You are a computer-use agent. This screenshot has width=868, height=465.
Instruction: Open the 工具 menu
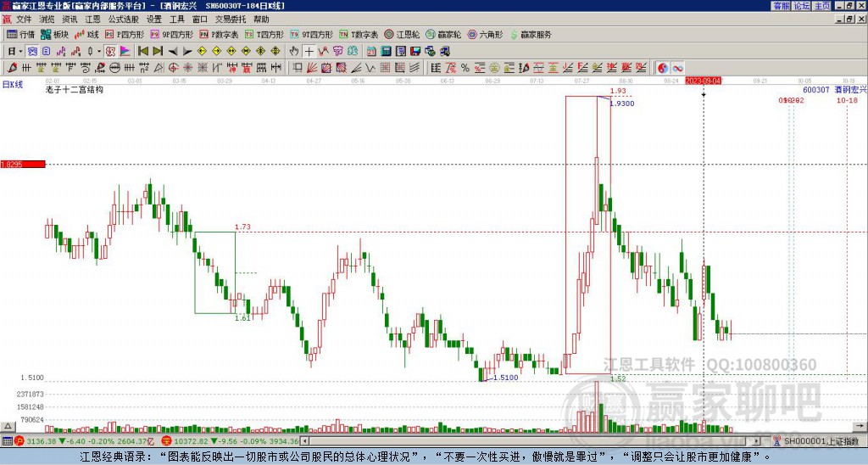coord(177,20)
